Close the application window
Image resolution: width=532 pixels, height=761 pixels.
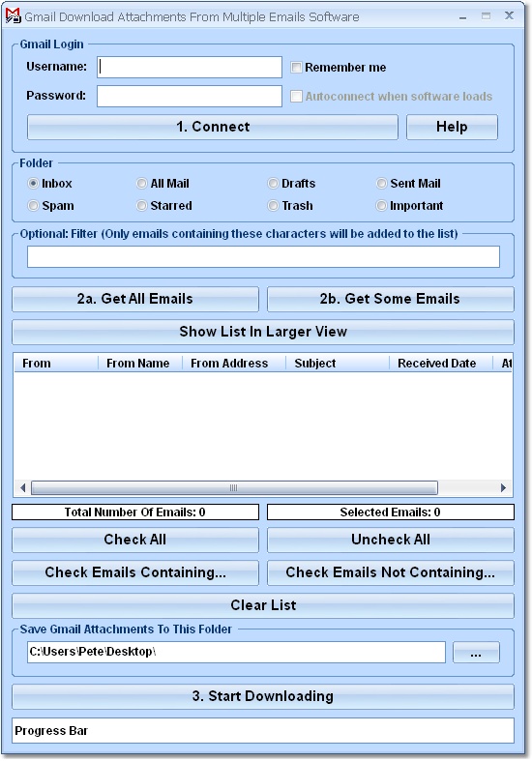pos(509,16)
